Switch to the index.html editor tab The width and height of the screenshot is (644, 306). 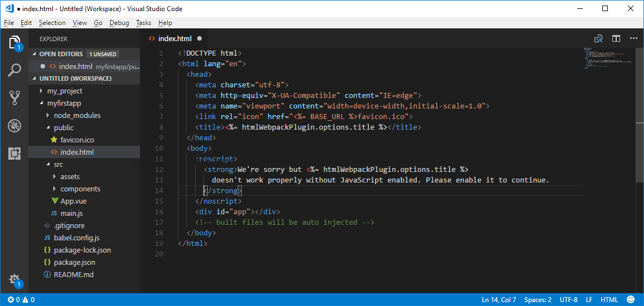(174, 38)
